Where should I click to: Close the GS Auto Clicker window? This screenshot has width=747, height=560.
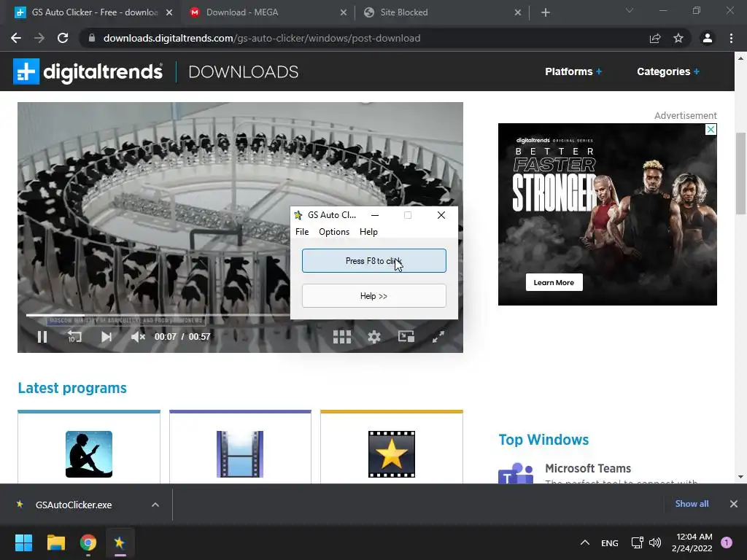coord(441,215)
